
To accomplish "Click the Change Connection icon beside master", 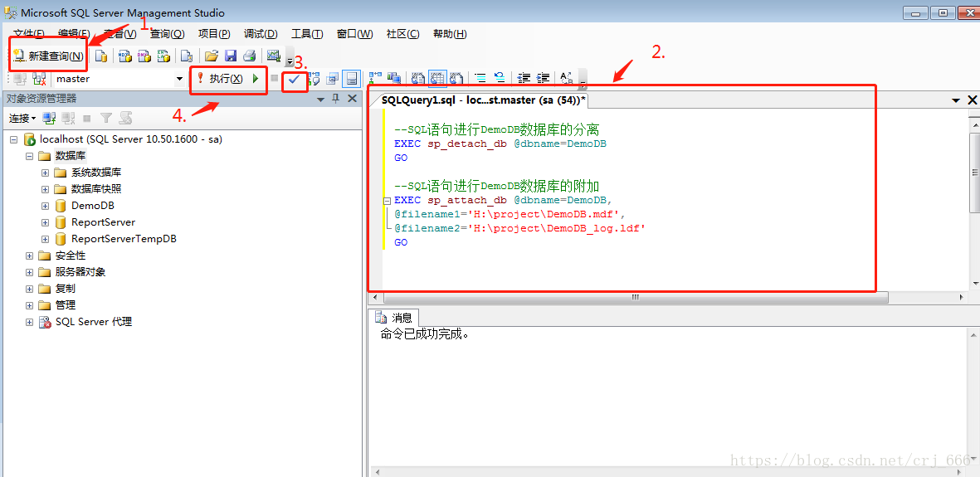I will 39,79.
